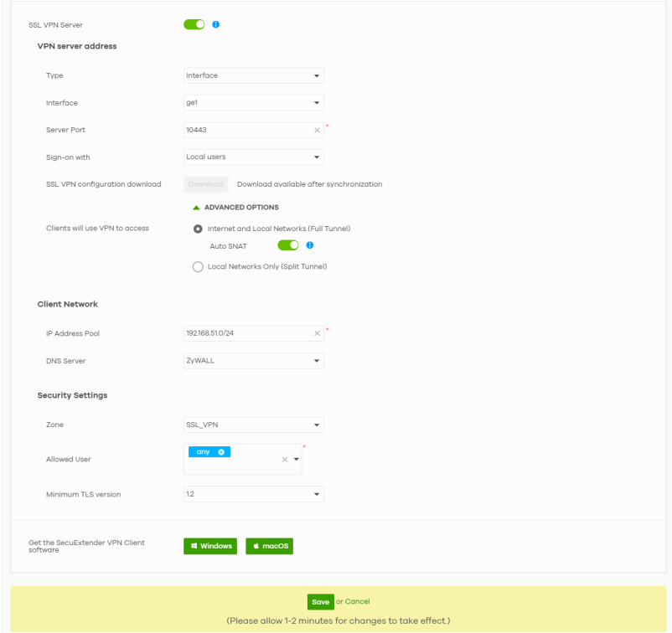Open the Type dropdown
Image resolution: width=672 pixels, height=633 pixels.
pyautogui.click(x=254, y=75)
